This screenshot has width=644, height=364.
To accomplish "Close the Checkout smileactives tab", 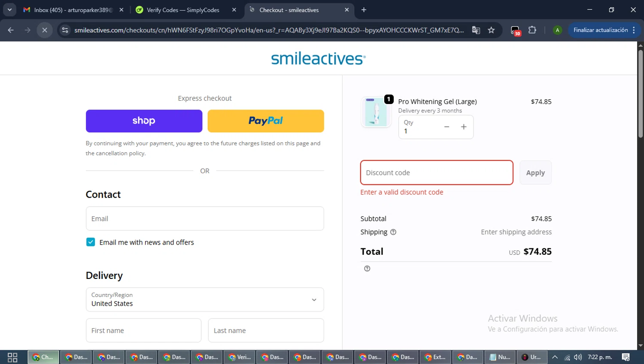I will [347, 10].
